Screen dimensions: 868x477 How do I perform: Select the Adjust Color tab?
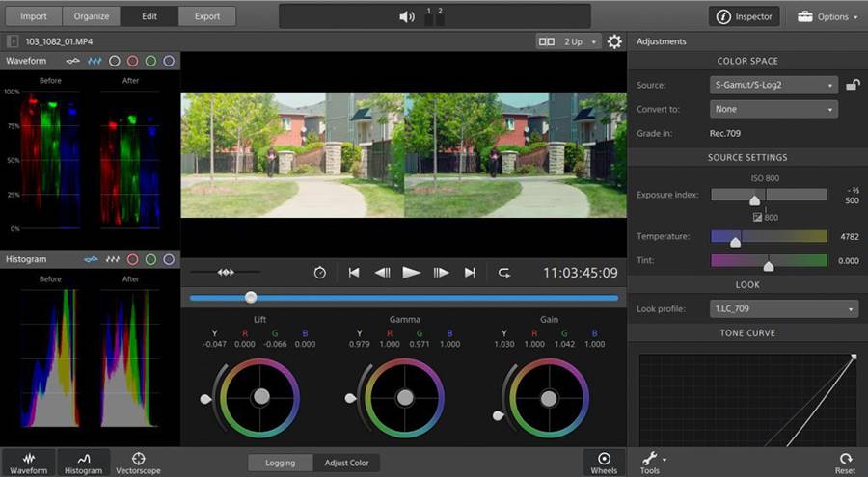pos(345,464)
